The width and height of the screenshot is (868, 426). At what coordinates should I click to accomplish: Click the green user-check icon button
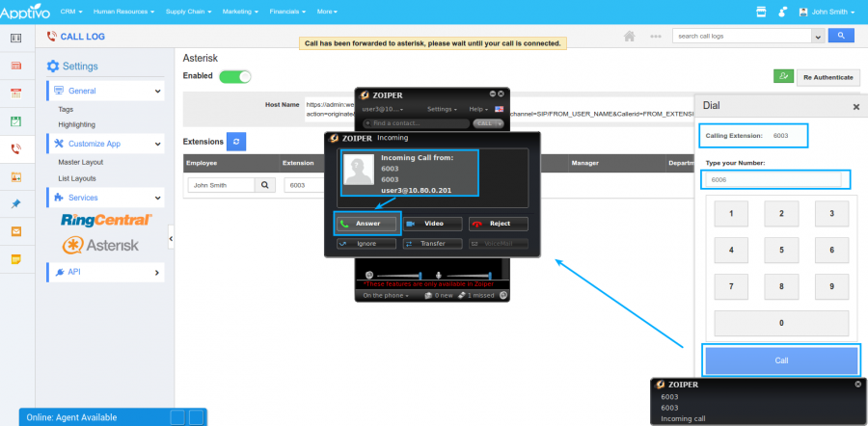tap(783, 76)
